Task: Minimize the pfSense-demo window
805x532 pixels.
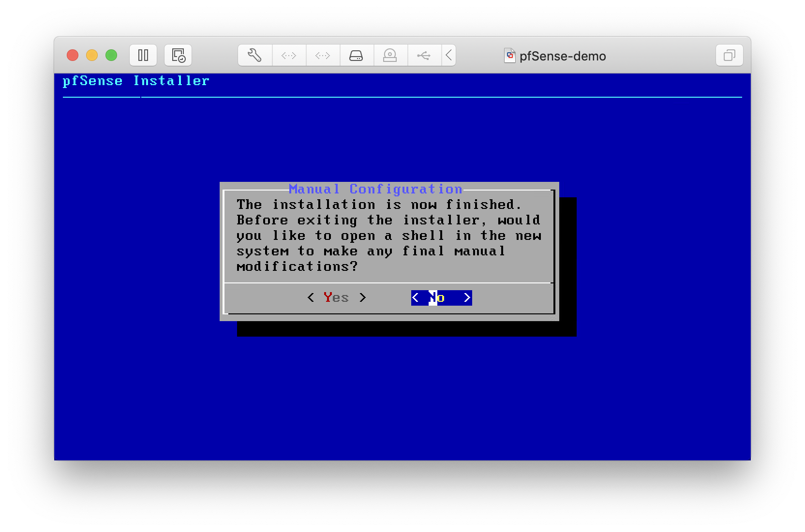Action: pyautogui.click(x=92, y=55)
